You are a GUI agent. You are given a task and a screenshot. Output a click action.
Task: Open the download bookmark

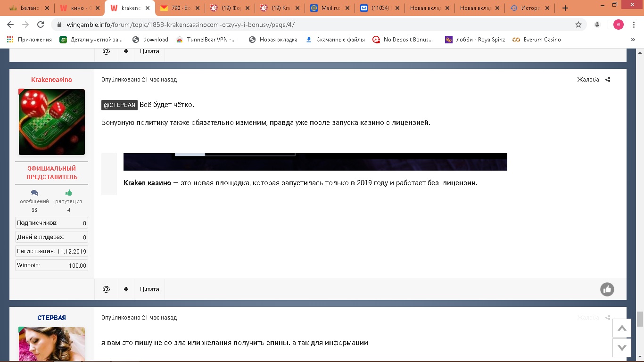click(x=150, y=40)
